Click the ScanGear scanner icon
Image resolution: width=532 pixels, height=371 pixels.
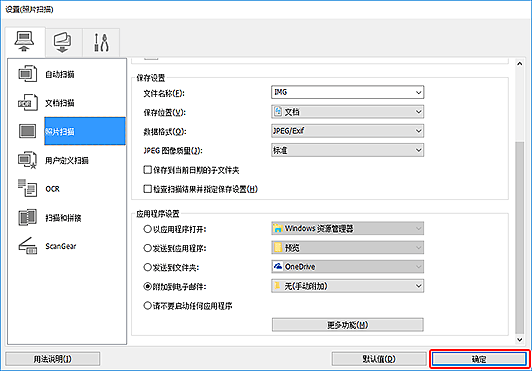pos(27,246)
